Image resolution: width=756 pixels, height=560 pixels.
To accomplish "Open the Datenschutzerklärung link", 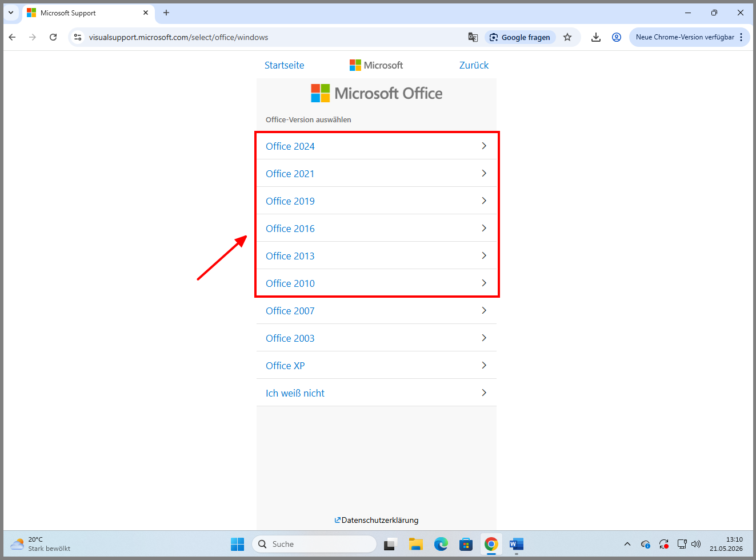I will 377,520.
